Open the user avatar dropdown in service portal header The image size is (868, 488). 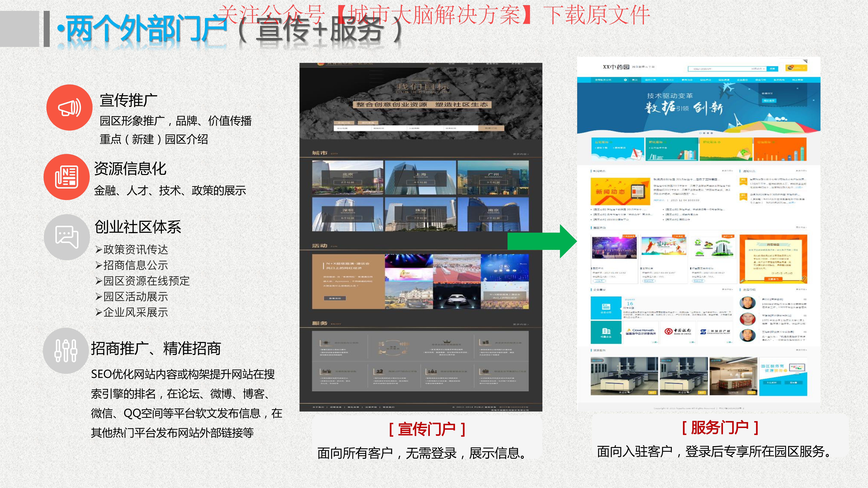pyautogui.click(x=796, y=68)
